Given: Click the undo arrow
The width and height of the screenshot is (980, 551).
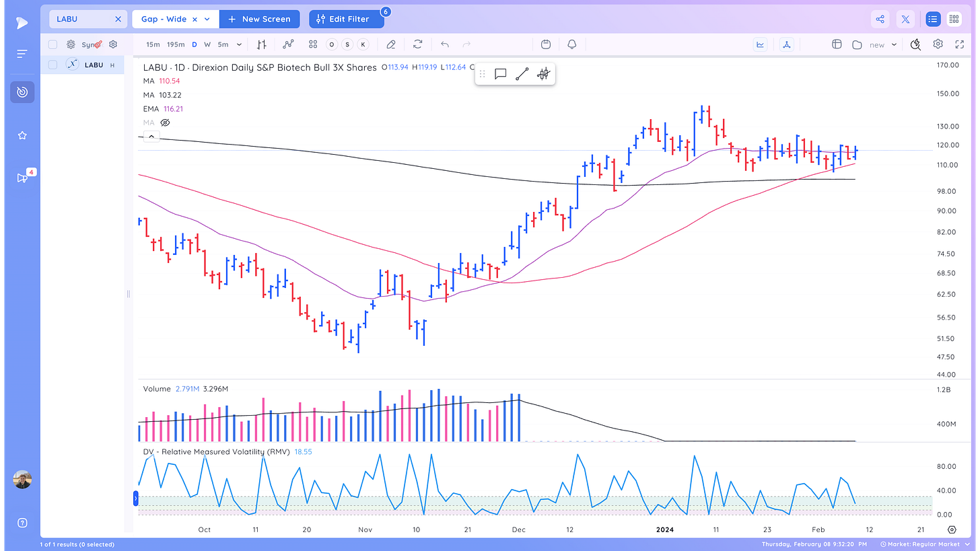Looking at the screenshot, I should click(445, 44).
